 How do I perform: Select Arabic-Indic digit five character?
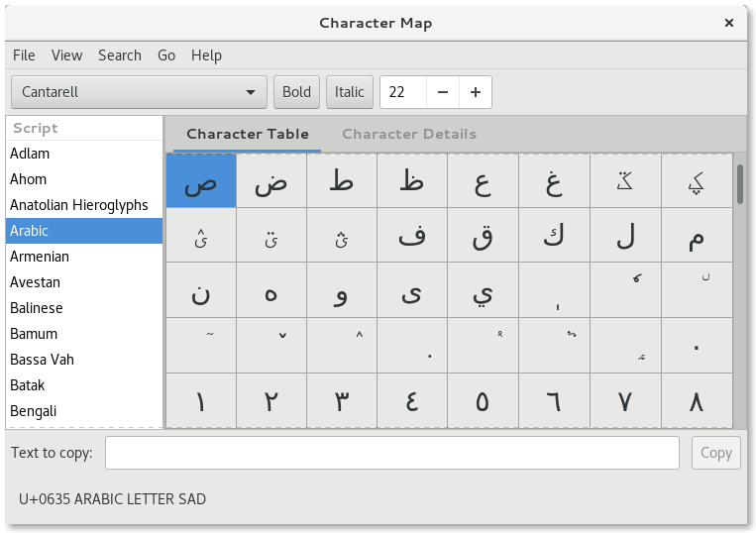point(483,401)
